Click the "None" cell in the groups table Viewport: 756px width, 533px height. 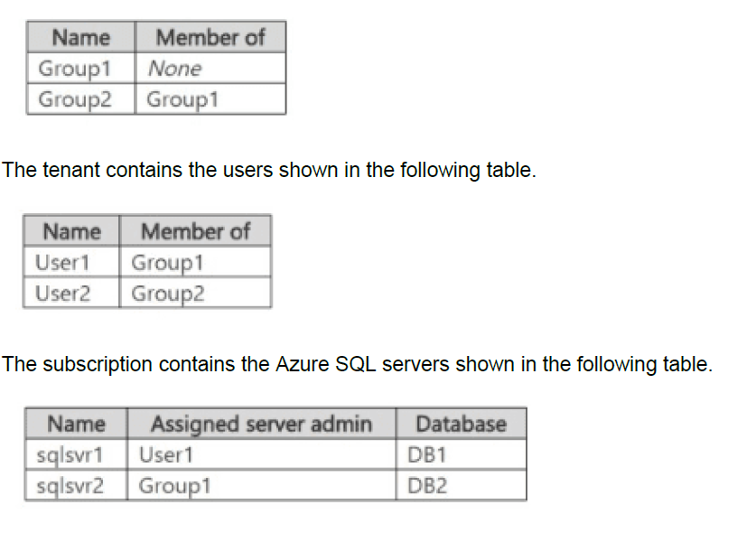click(x=174, y=69)
